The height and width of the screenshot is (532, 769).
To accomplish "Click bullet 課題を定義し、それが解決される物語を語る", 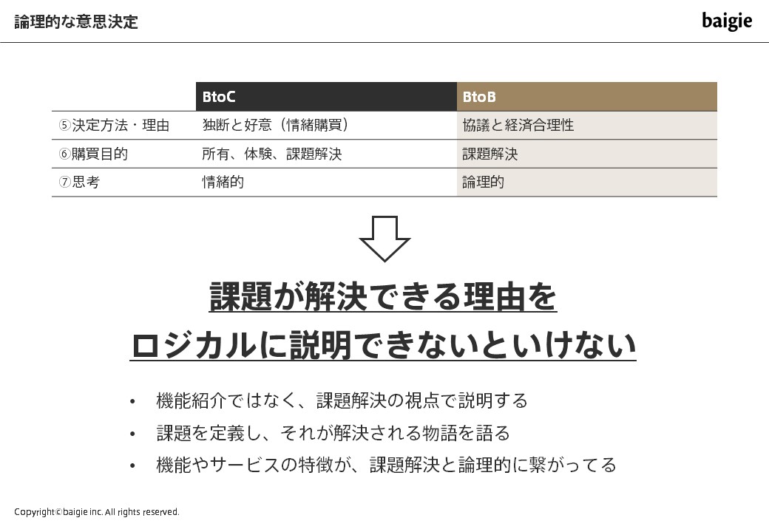I will pos(333,433).
